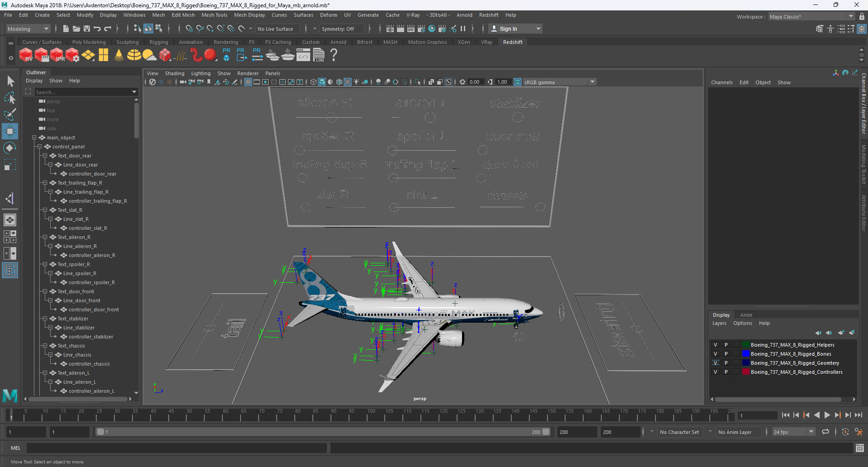This screenshot has width=868, height=467.
Task: Select the Rotate tool in toolbox
Action: click(10, 148)
